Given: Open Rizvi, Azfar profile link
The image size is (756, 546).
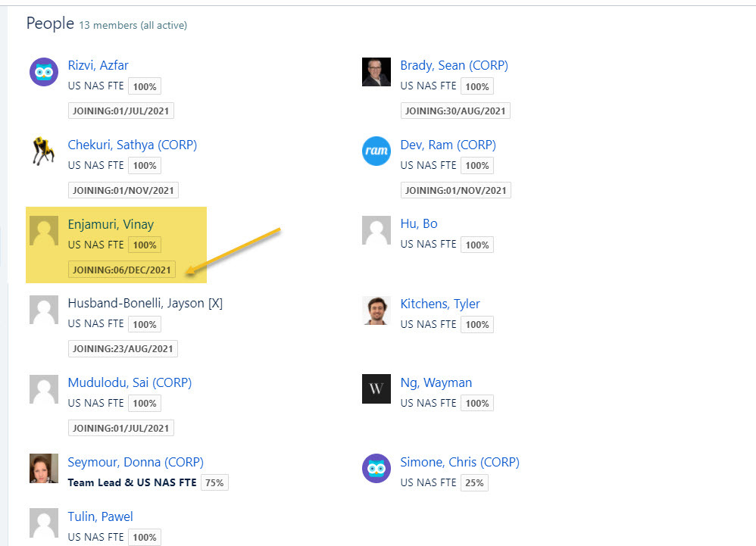Looking at the screenshot, I should (x=98, y=65).
